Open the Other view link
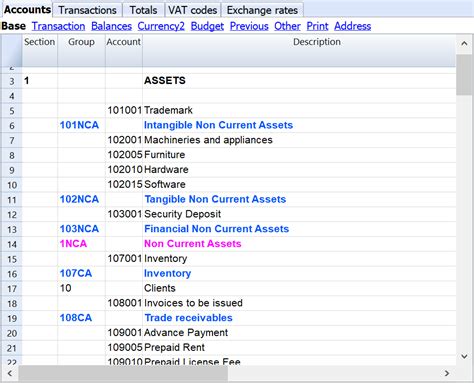The width and height of the screenshot is (474, 383). point(287,26)
